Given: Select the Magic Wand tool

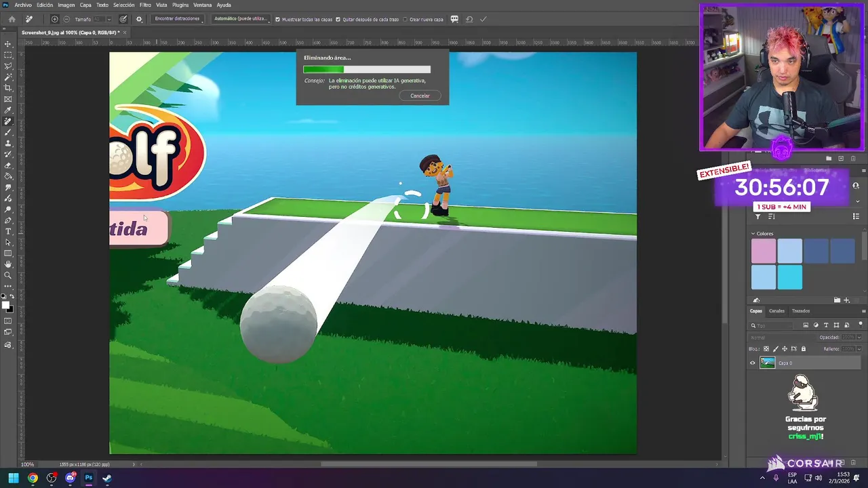Looking at the screenshot, I should coord(8,77).
